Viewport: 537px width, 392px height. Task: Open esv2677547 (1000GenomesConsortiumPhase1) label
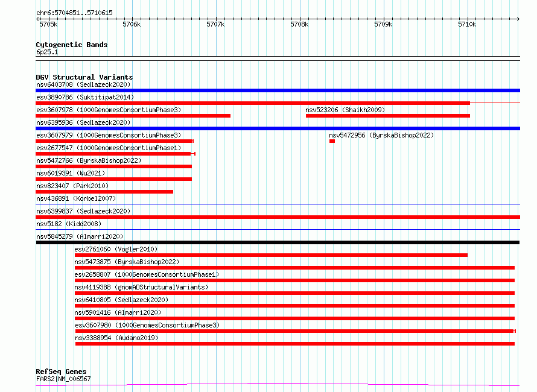(109, 148)
